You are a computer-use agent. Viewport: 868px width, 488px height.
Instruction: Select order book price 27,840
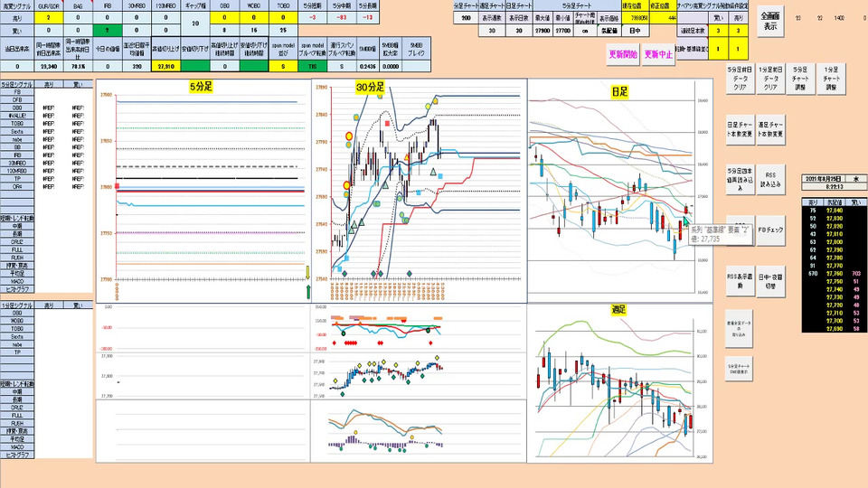click(835, 211)
